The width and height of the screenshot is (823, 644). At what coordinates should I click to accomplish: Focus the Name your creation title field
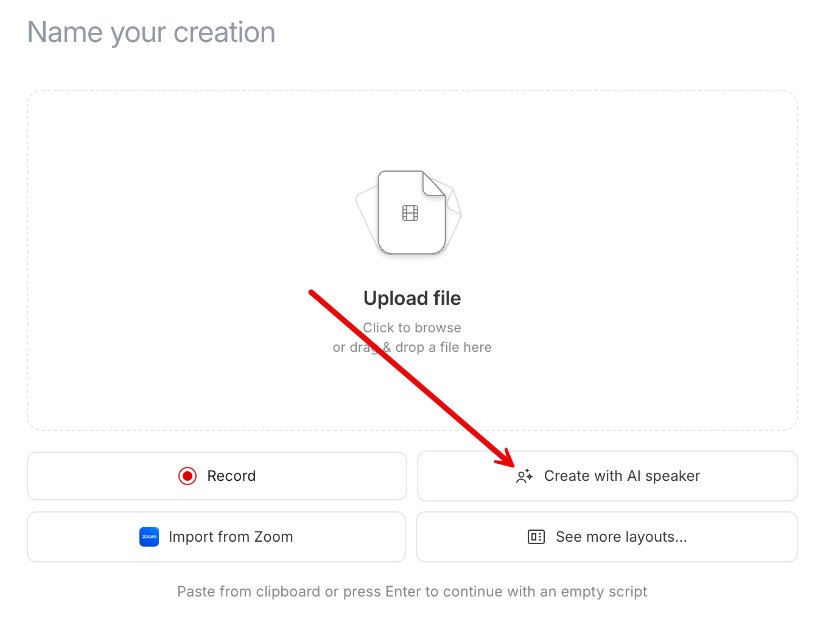152,32
